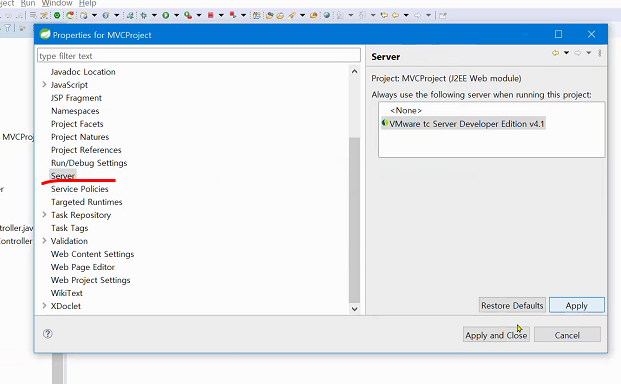Select <None> in the server list
The image size is (621, 384).
click(406, 110)
